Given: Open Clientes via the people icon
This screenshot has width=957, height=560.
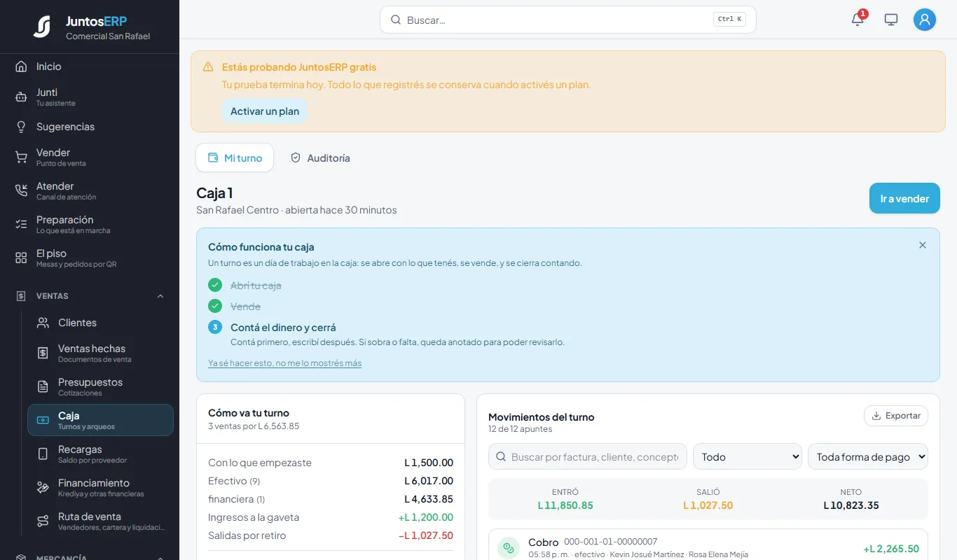Looking at the screenshot, I should [x=43, y=323].
